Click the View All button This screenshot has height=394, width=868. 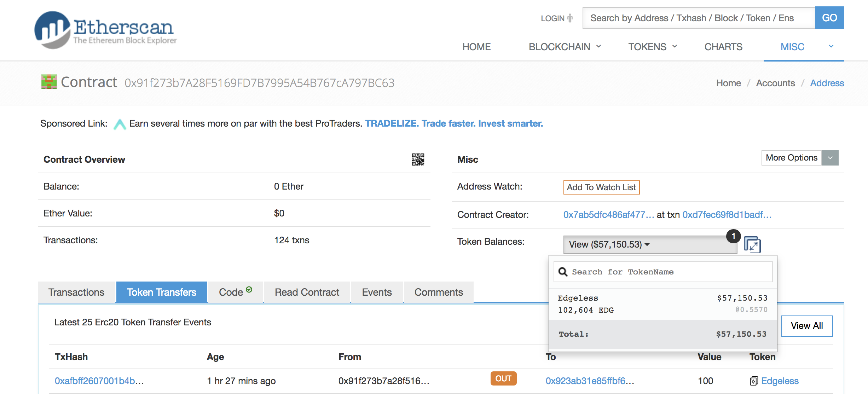click(x=807, y=326)
